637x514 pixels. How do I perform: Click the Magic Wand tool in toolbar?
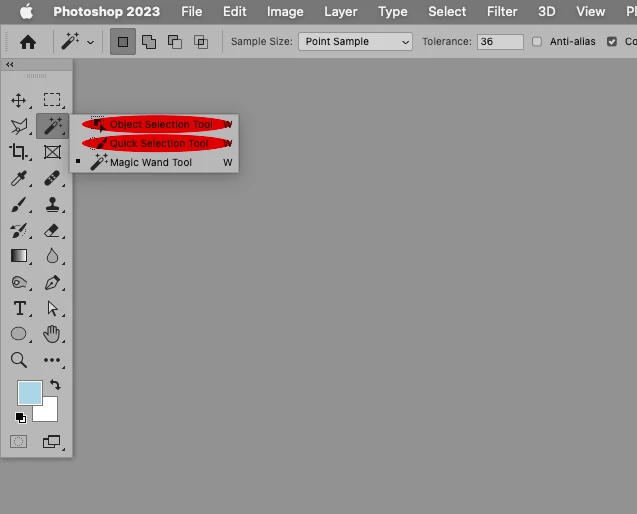(52, 126)
